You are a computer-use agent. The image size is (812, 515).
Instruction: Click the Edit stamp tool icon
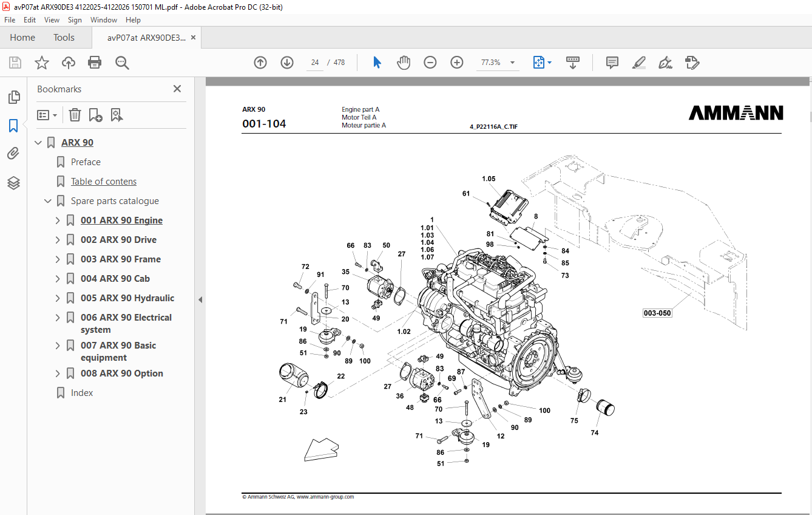[692, 63]
